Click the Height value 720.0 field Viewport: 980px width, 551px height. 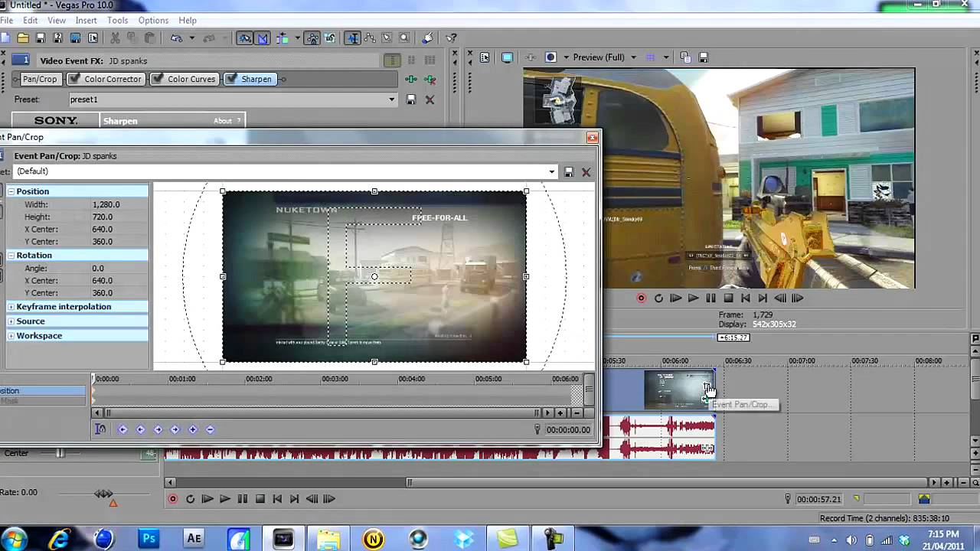[x=119, y=217]
